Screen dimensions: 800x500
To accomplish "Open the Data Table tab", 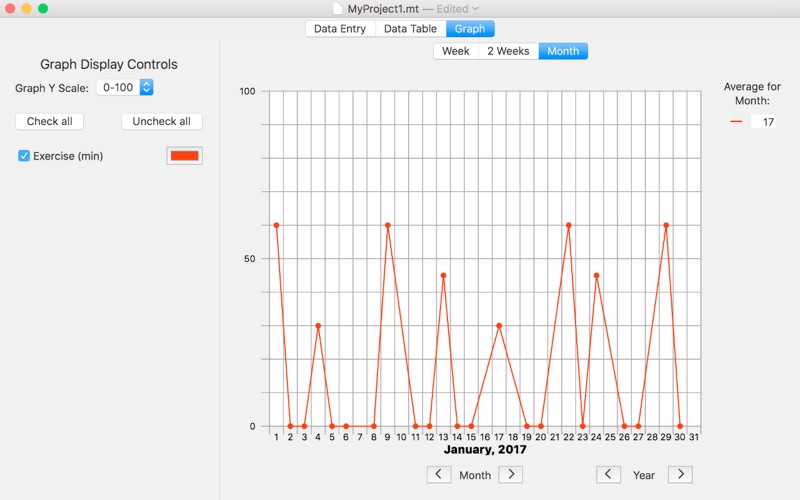I will pyautogui.click(x=410, y=29).
